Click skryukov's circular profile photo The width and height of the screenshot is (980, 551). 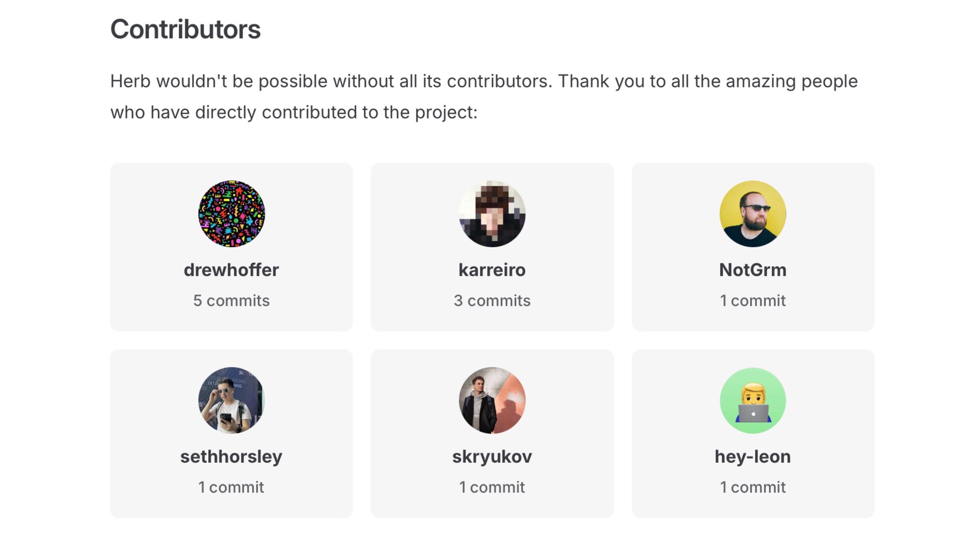492,400
